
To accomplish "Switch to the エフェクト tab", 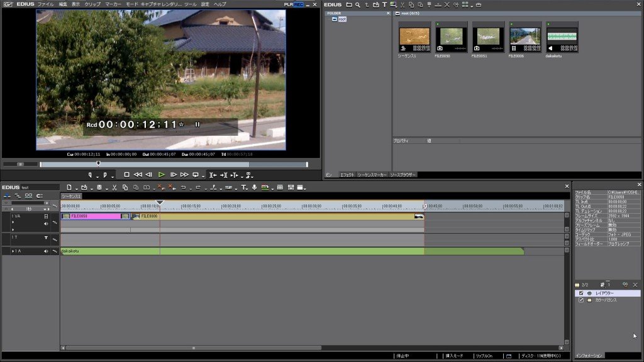I will [347, 175].
